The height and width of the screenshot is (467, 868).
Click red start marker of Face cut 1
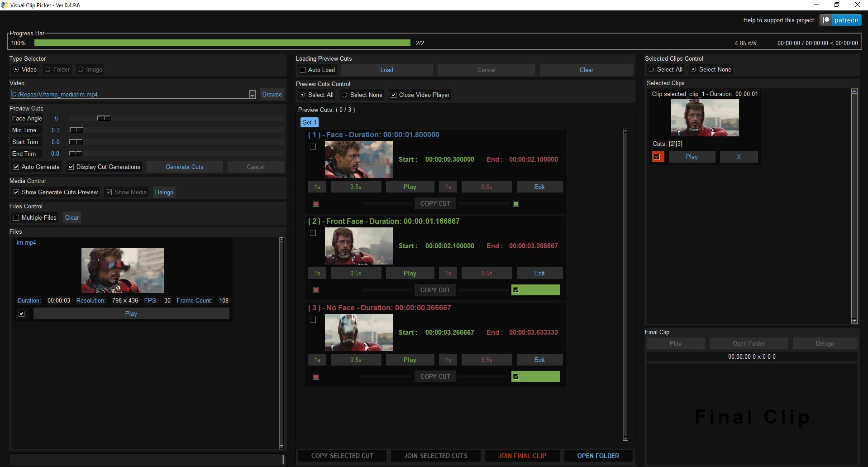[316, 204]
